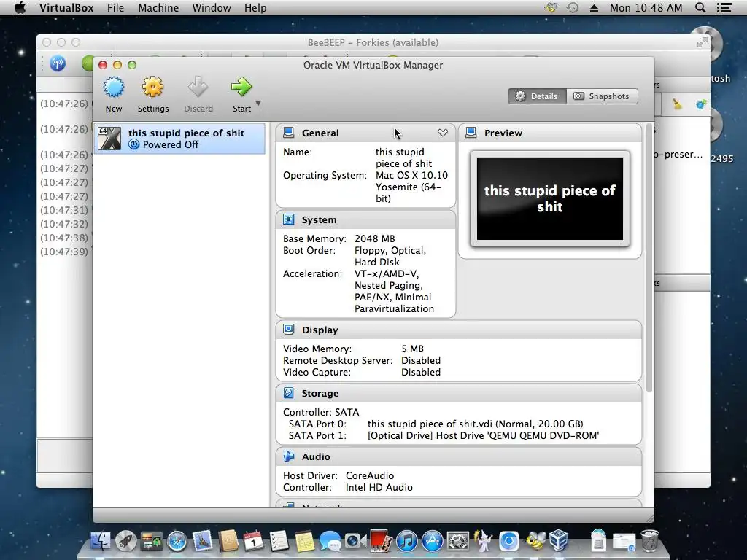Image resolution: width=747 pixels, height=560 pixels.
Task: Open the Help menu
Action: pos(255,8)
